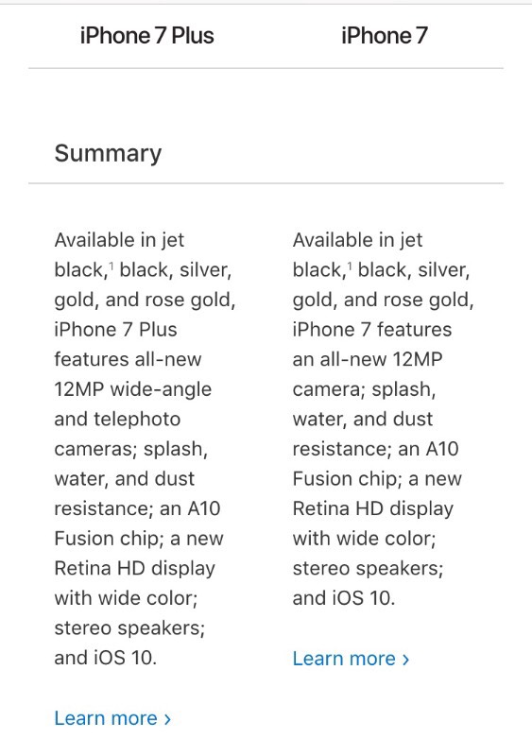Click "and iOS 10." text in iPhone 7 column
This screenshot has height=756, width=532.
[344, 598]
